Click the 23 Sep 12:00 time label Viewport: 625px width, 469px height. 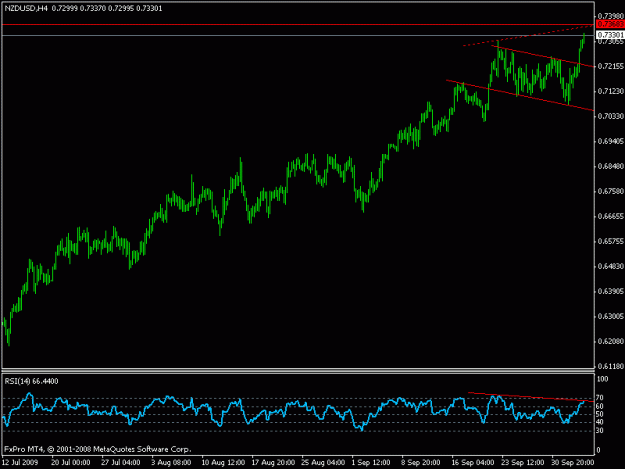click(523, 462)
